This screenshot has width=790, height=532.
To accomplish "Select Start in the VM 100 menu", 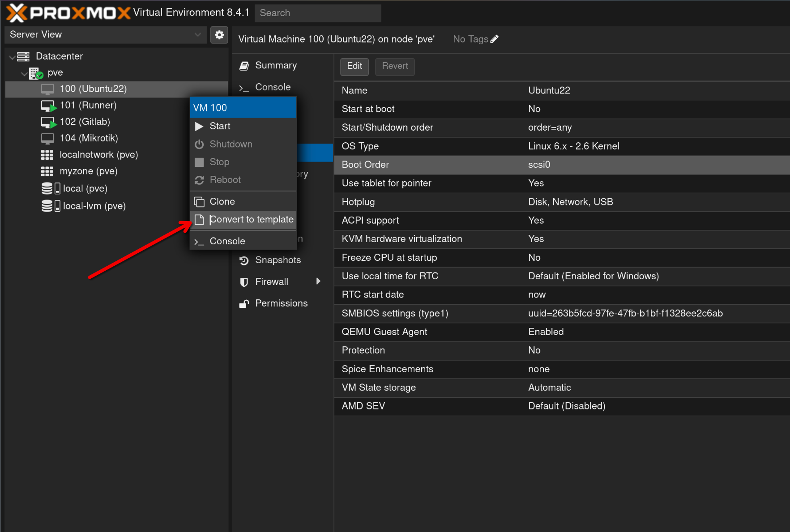I will click(243, 126).
